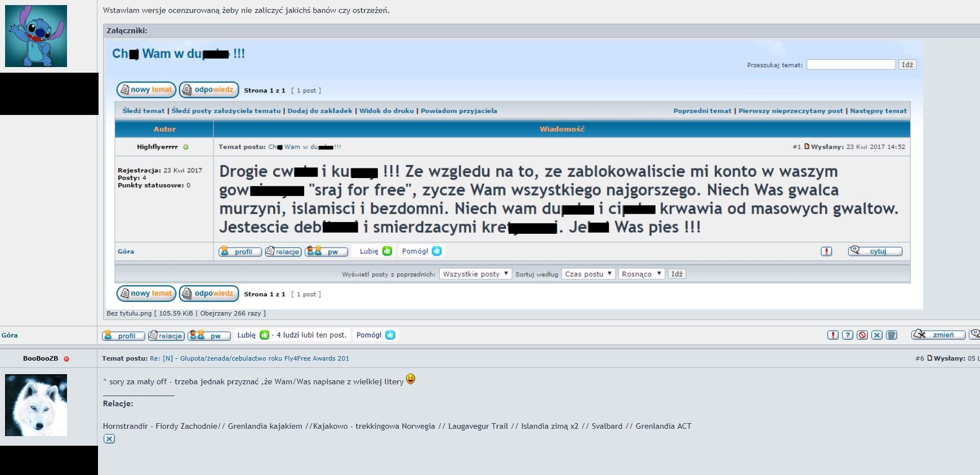Click the green thumbs-up Lubię icon under the attachment

pos(264,335)
